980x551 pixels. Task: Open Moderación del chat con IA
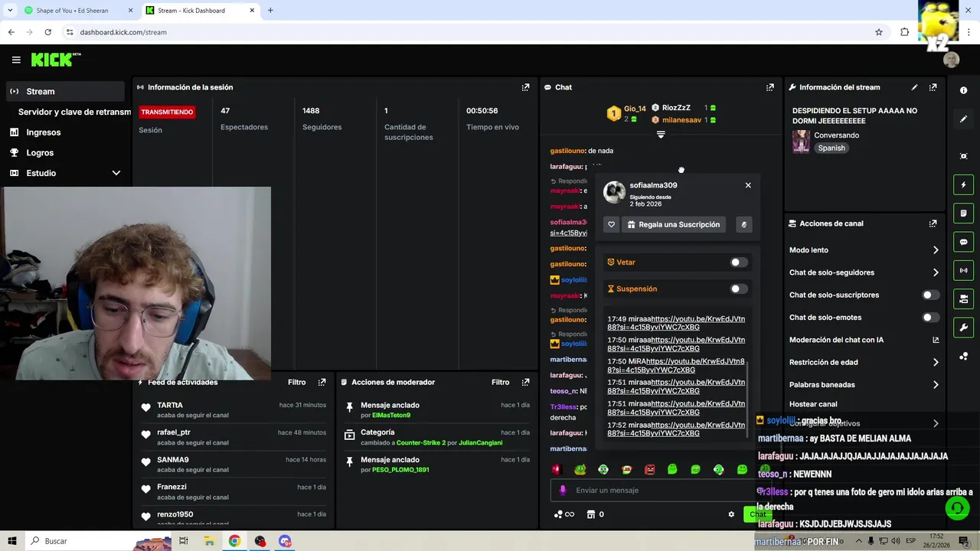(864, 340)
